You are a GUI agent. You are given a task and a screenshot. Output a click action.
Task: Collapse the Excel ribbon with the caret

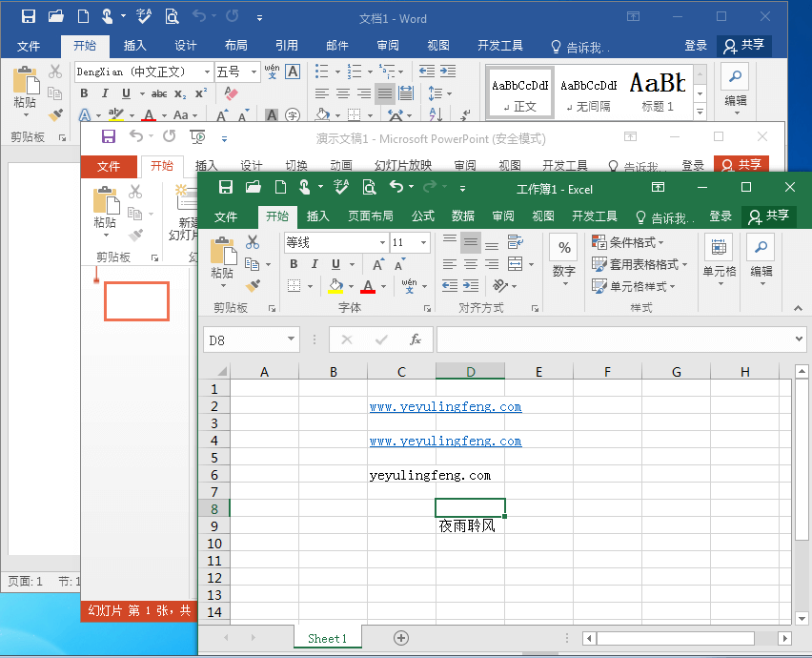coord(798,308)
